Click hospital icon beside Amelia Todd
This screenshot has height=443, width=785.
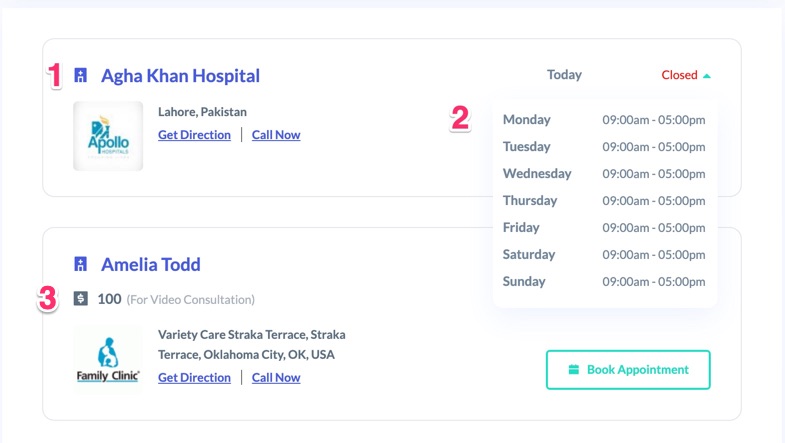pos(81,264)
